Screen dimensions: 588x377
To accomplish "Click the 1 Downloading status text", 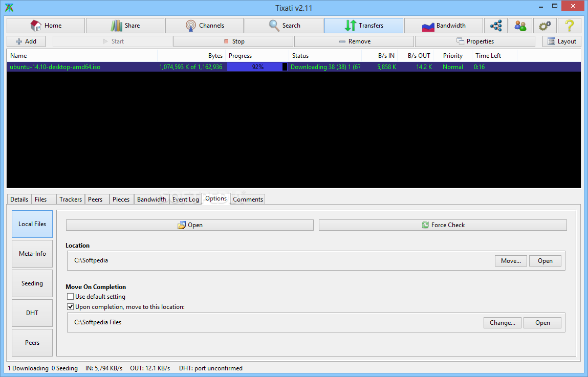I will [28, 368].
